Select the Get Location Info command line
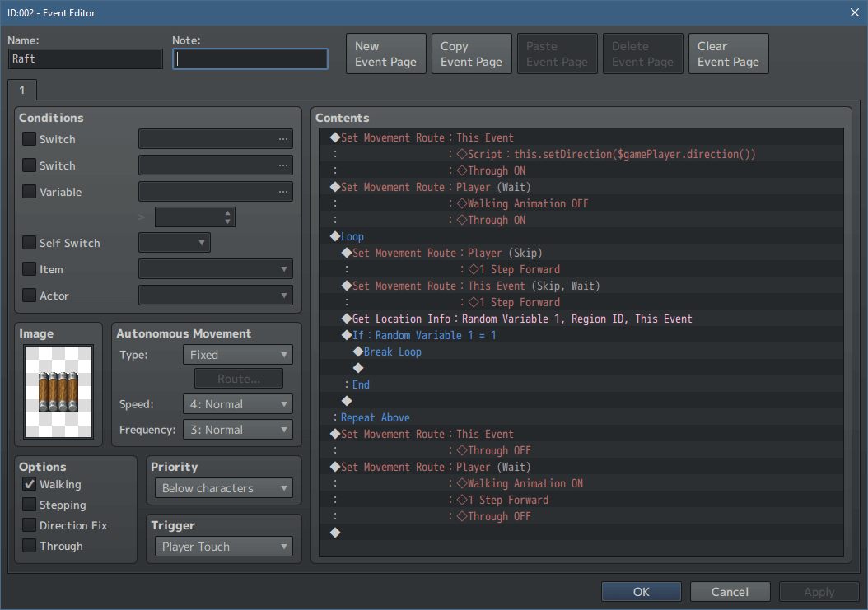Screen dimensions: 868x610 (581, 319)
